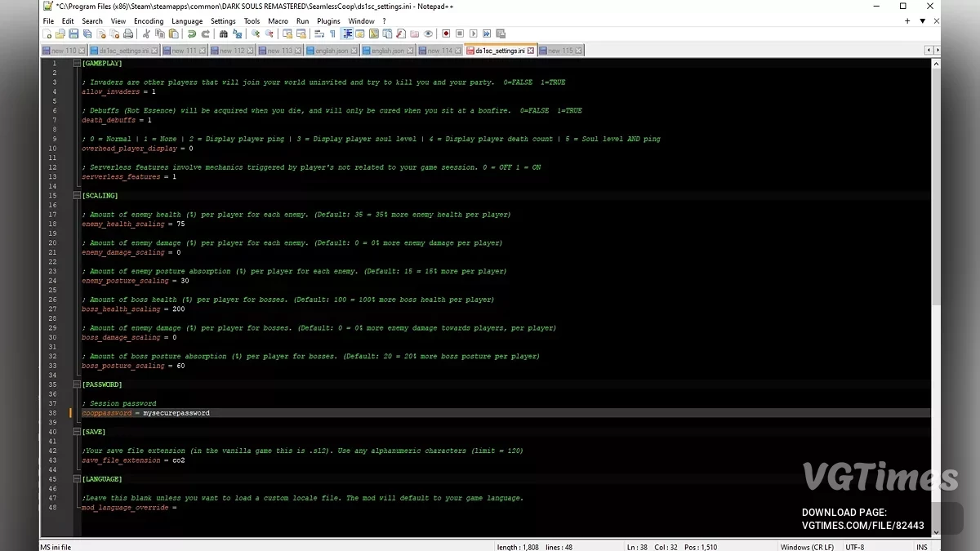The width and height of the screenshot is (980, 551).
Task: Click the Open file toolbar icon
Action: [x=60, y=33]
